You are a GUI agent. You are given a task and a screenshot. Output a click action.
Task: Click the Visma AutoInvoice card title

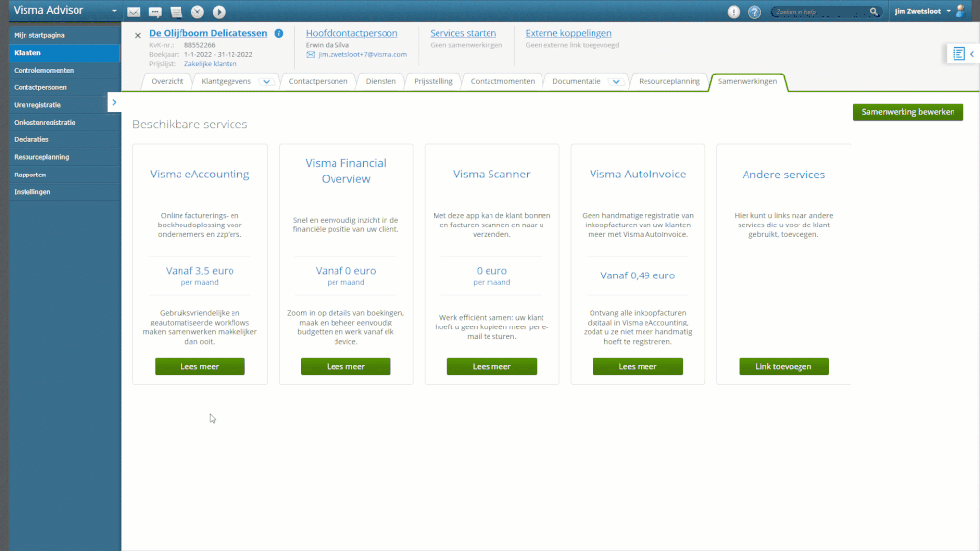click(638, 175)
